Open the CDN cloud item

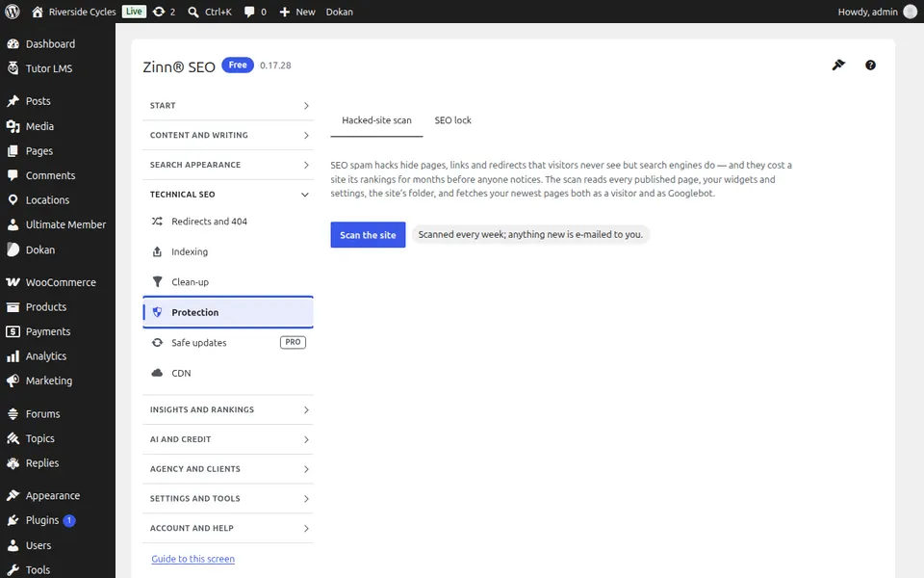228,373
